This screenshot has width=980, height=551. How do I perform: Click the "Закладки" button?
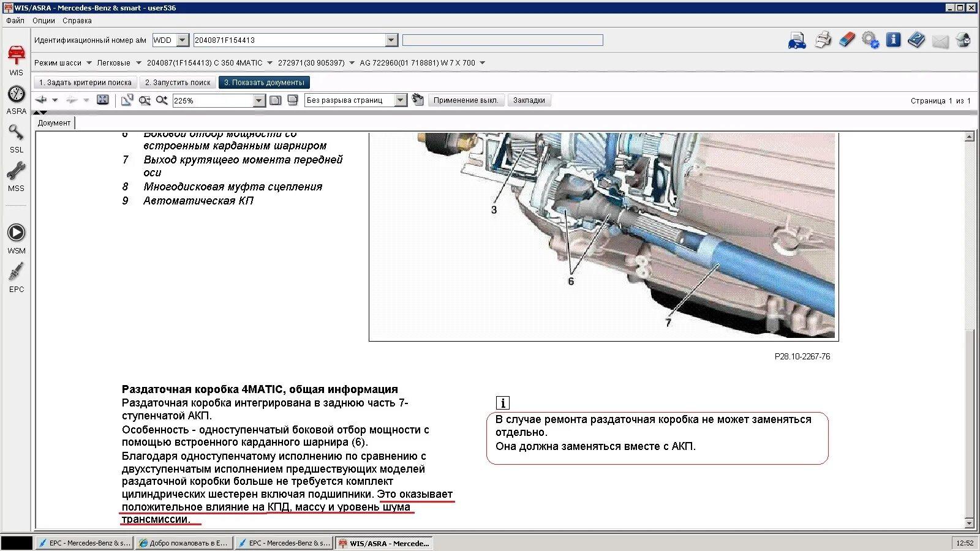tap(529, 100)
